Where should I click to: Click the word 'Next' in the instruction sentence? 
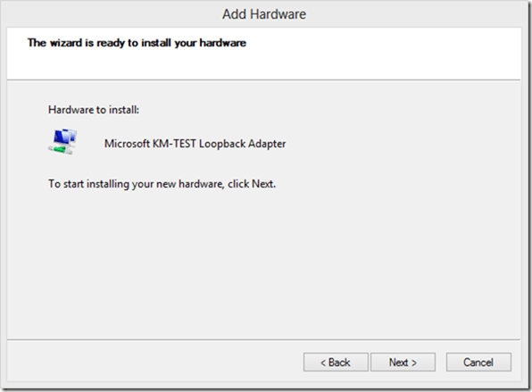(262, 184)
